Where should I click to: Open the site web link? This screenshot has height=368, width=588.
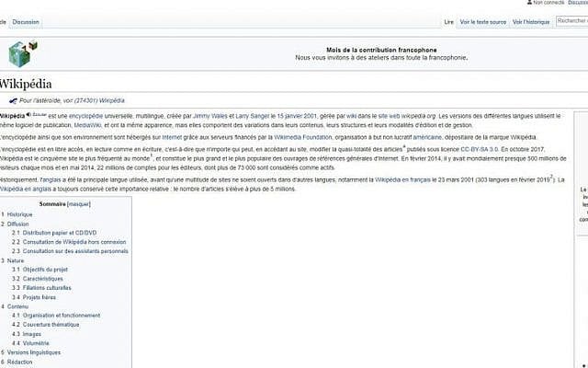click(389, 116)
